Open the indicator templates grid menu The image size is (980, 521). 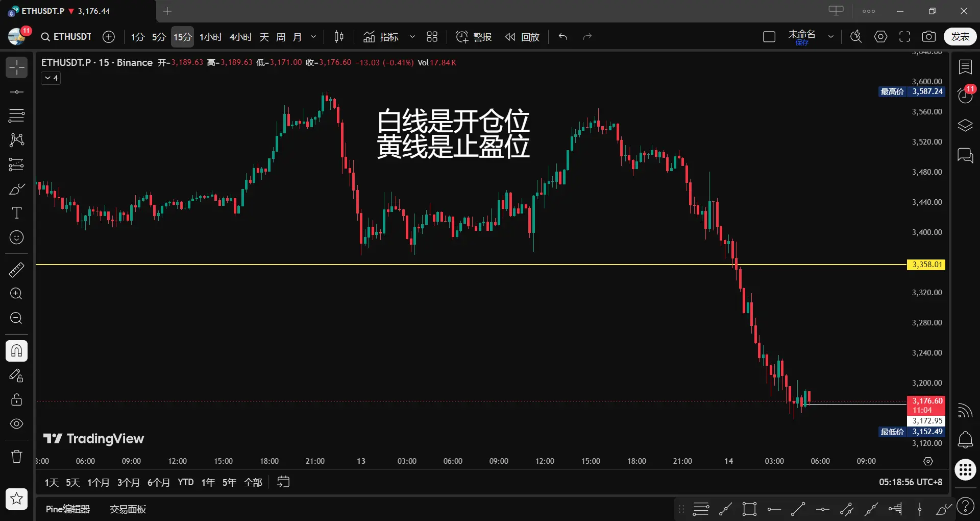point(432,37)
